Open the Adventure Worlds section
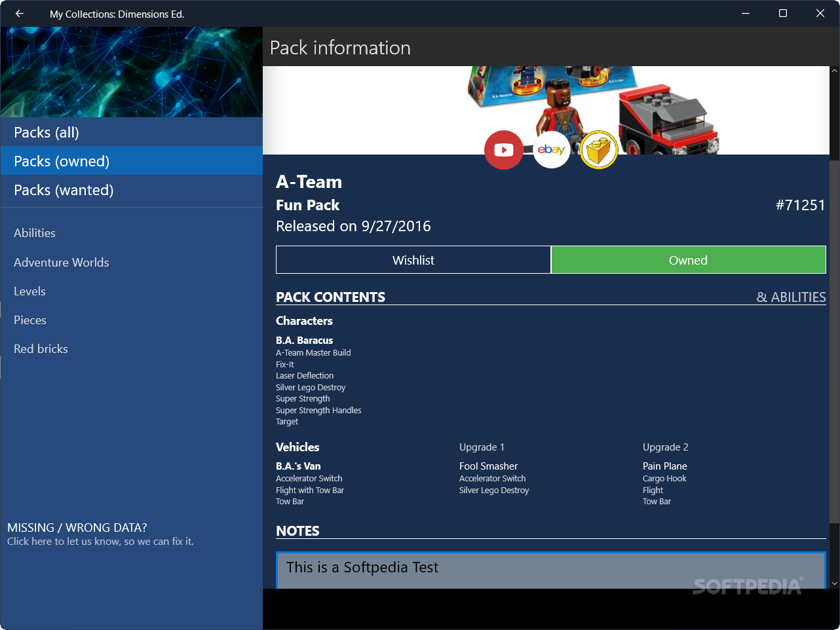 [x=131, y=263]
